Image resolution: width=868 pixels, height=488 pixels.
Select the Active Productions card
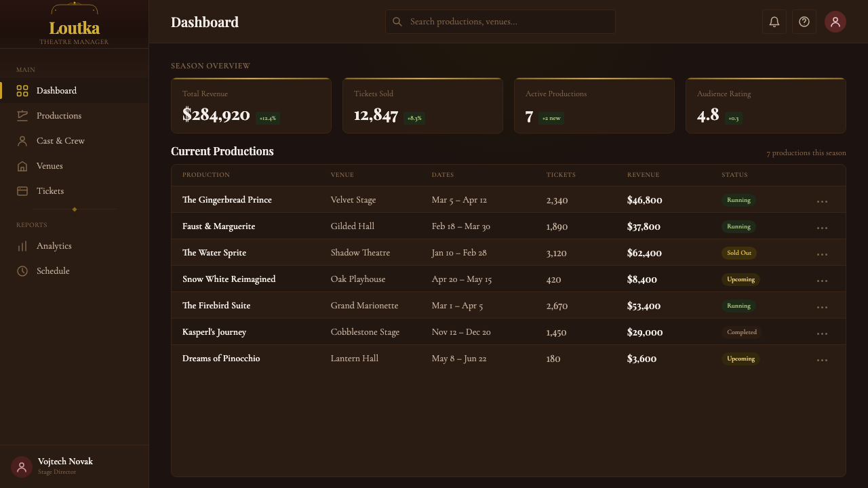(594, 106)
